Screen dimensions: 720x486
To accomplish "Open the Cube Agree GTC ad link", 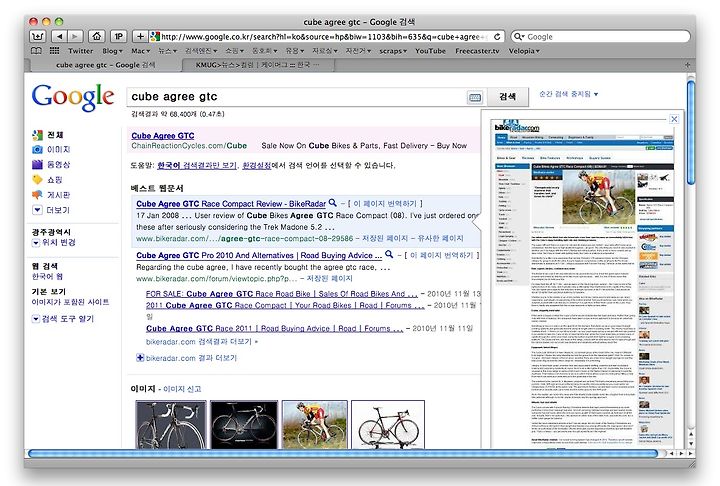I will pos(163,136).
